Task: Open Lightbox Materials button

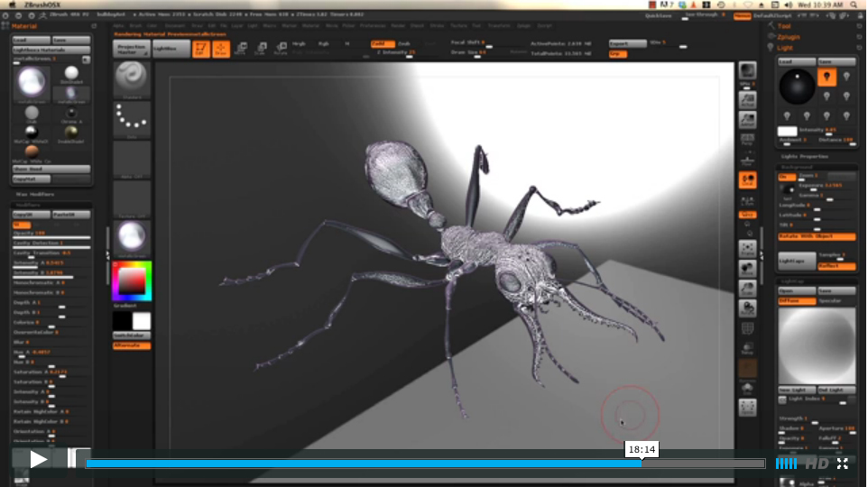Action: 51,50
